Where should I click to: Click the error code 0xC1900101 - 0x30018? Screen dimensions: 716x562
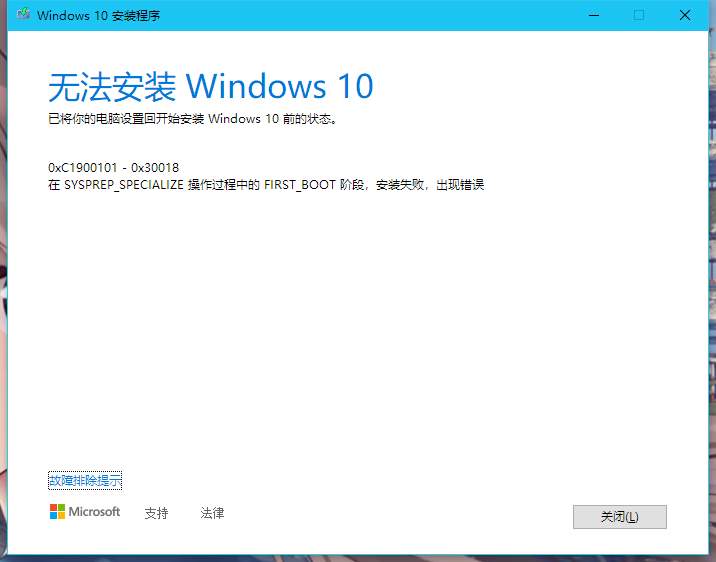pyautogui.click(x=113, y=167)
